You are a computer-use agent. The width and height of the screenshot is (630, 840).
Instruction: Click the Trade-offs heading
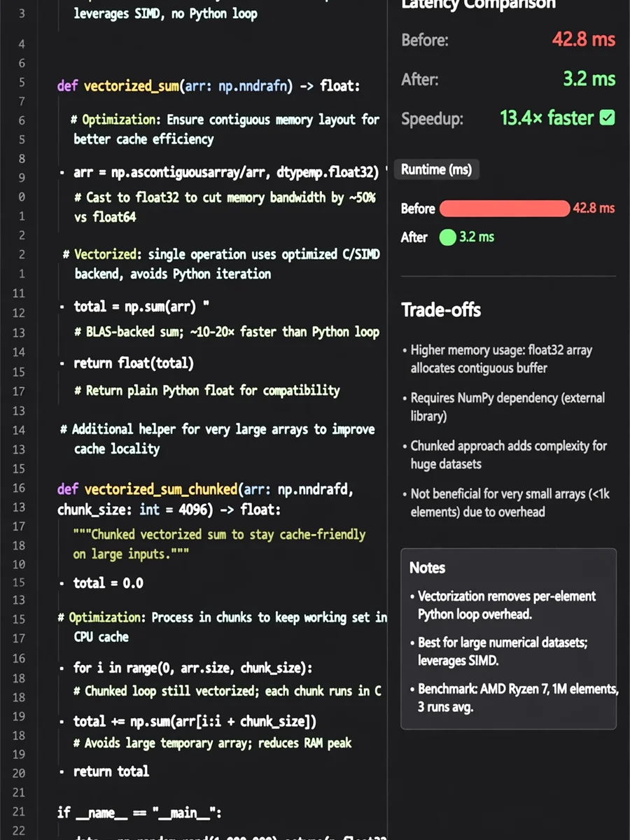click(441, 309)
